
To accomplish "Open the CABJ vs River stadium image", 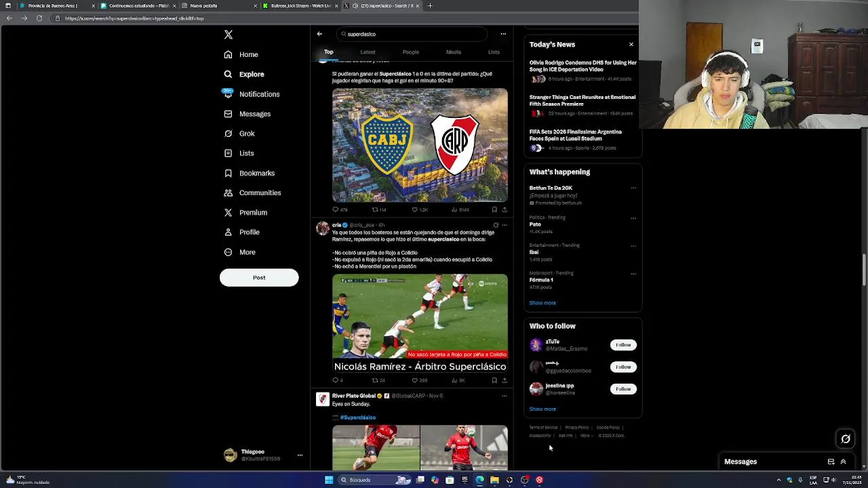I will 420,145.
